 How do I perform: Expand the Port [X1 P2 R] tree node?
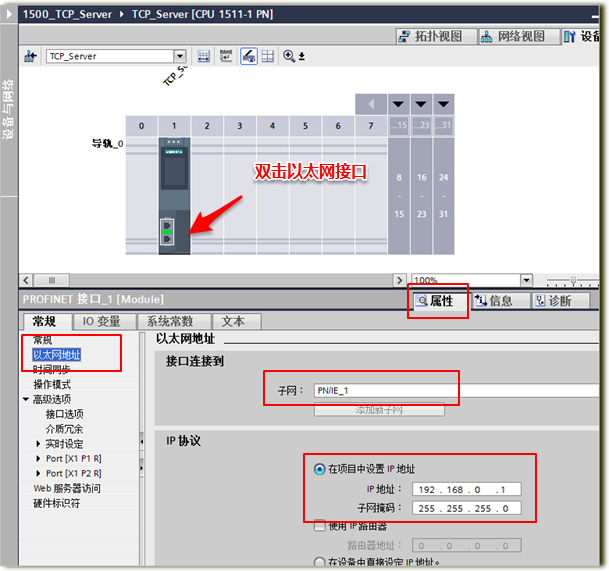point(38,473)
